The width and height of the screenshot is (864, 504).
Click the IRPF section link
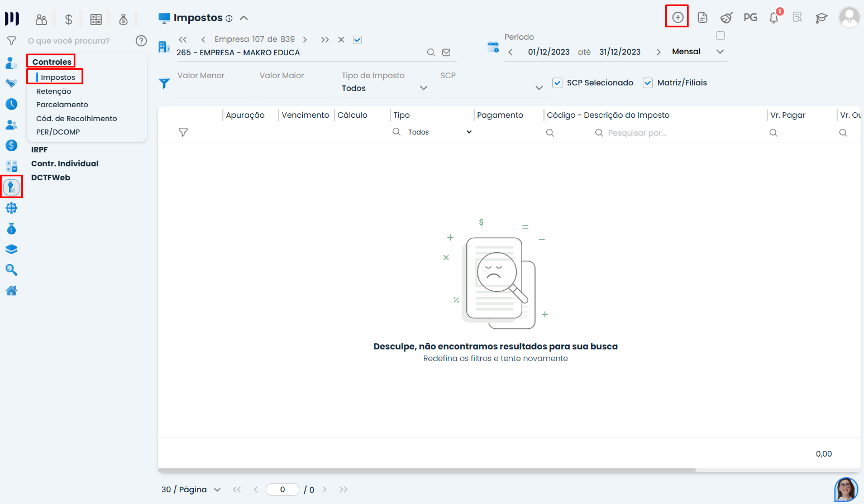40,150
